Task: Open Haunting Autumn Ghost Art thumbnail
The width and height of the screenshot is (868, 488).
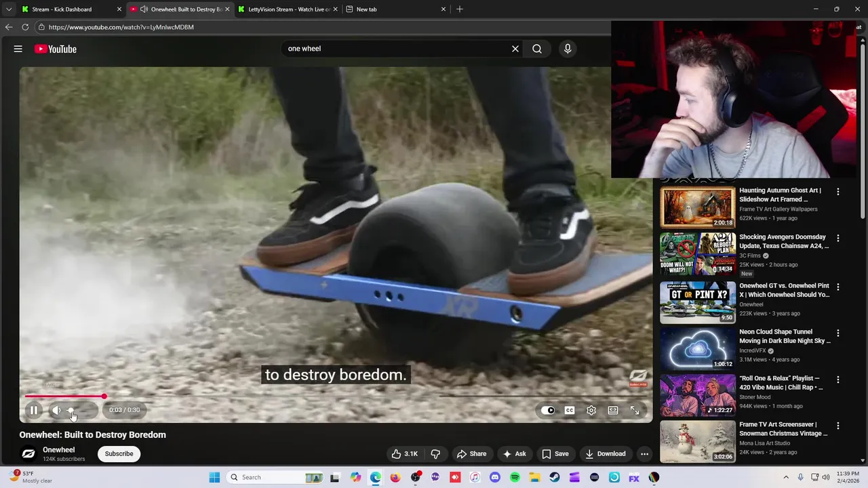Action: pyautogui.click(x=698, y=207)
